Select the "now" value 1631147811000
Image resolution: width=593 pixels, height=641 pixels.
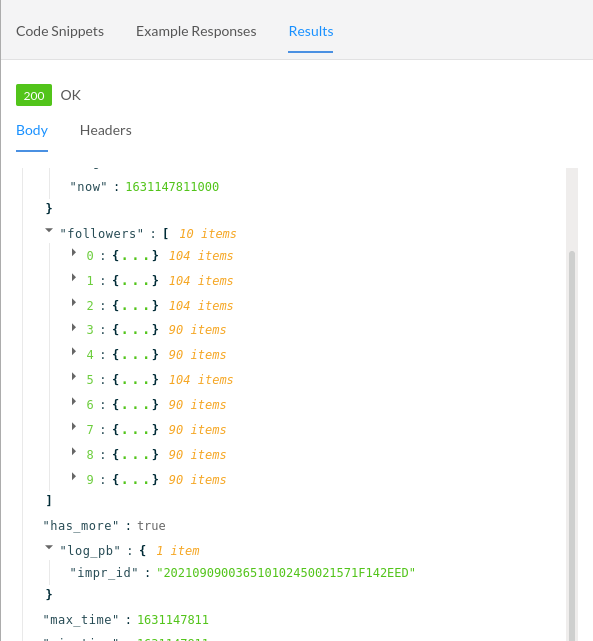[x=172, y=187]
